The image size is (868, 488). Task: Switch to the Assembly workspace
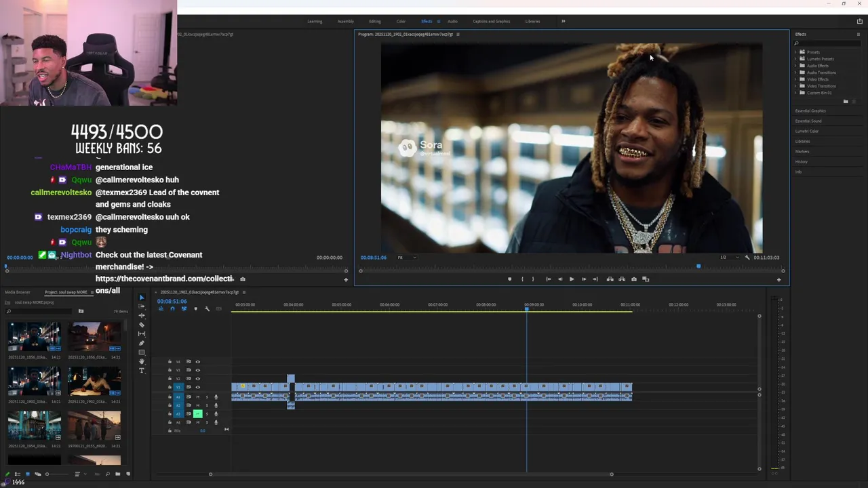[x=346, y=21]
